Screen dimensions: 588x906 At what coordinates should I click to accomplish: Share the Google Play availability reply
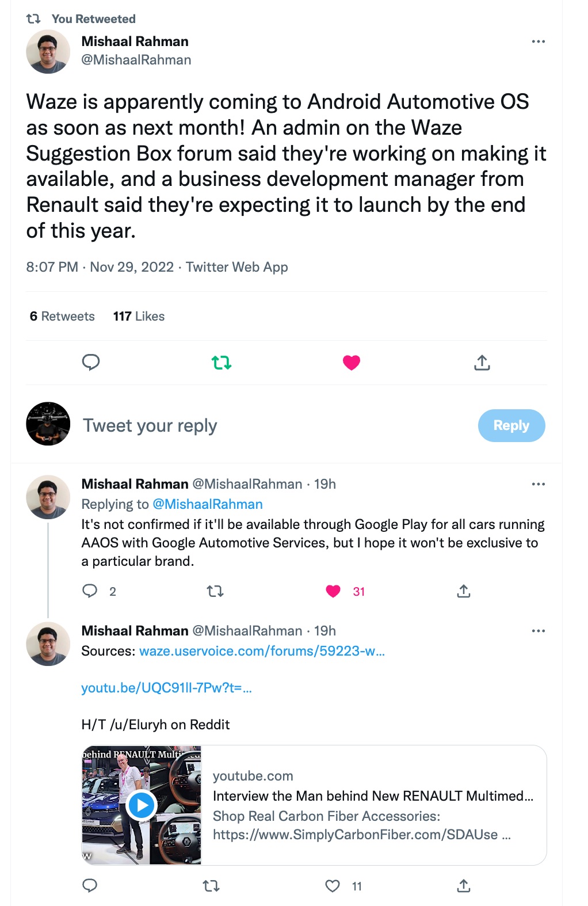click(464, 591)
